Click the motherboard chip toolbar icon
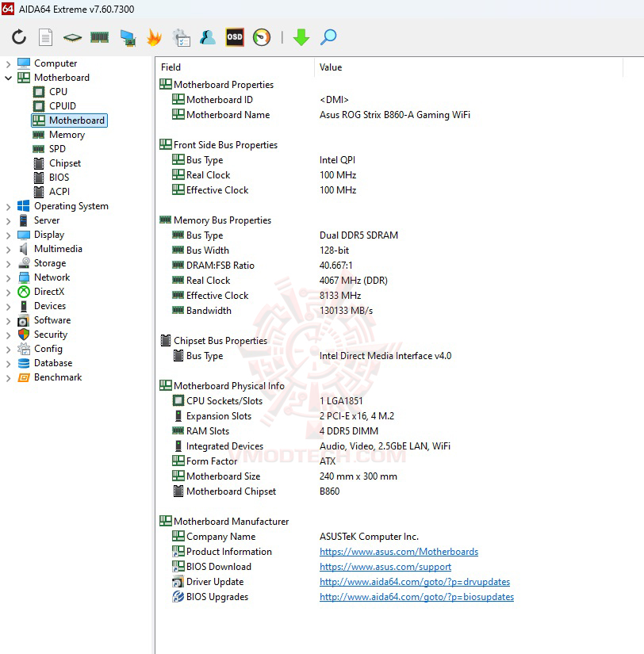Image resolution: width=644 pixels, height=654 pixels. point(72,38)
